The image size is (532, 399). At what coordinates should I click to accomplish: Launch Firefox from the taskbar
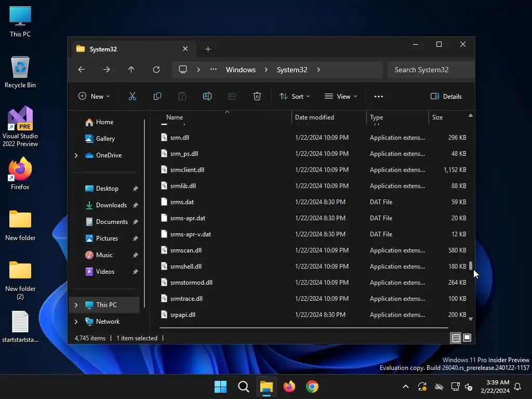(x=289, y=387)
